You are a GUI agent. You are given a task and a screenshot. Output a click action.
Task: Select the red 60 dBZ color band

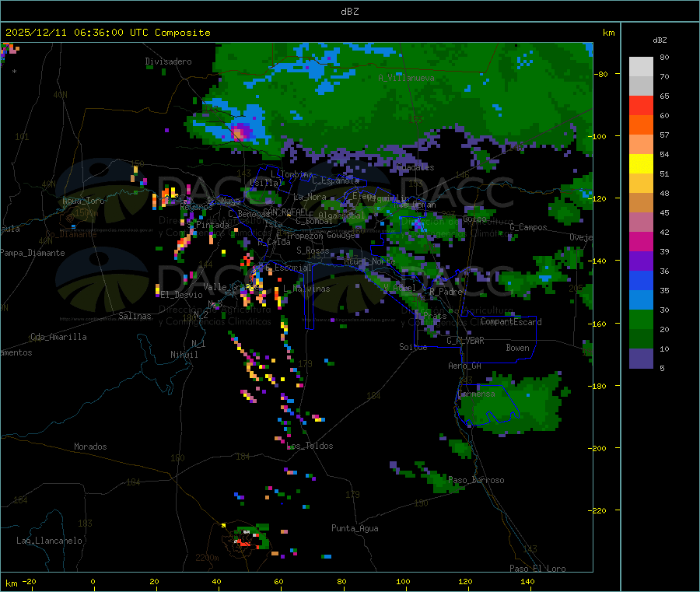click(641, 105)
